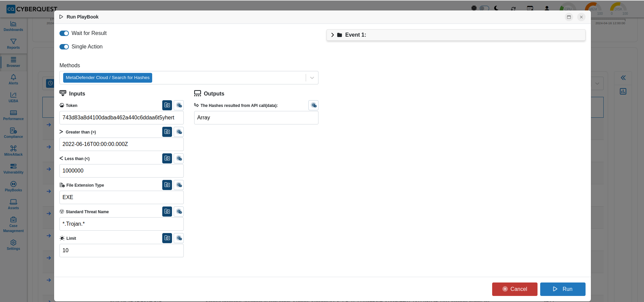Click the Less than input field
Viewport: 644px width, 302px height.
(x=122, y=171)
